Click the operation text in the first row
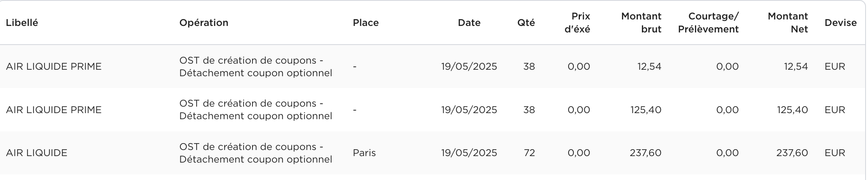Viewport: 868px width, 180px height. (x=256, y=66)
